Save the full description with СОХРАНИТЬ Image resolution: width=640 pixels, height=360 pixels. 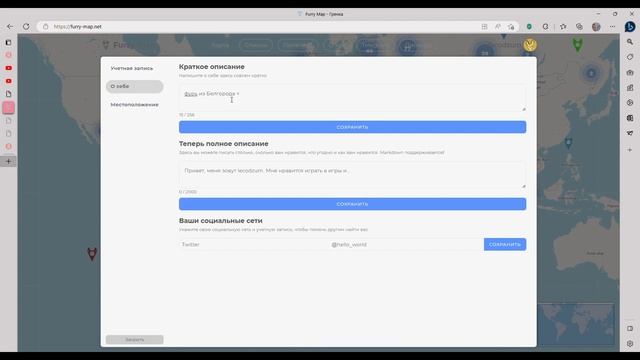[x=352, y=204]
